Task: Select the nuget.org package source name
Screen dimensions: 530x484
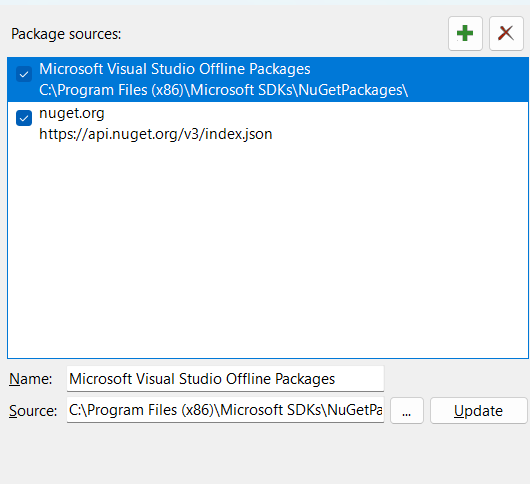Action: coord(72,113)
